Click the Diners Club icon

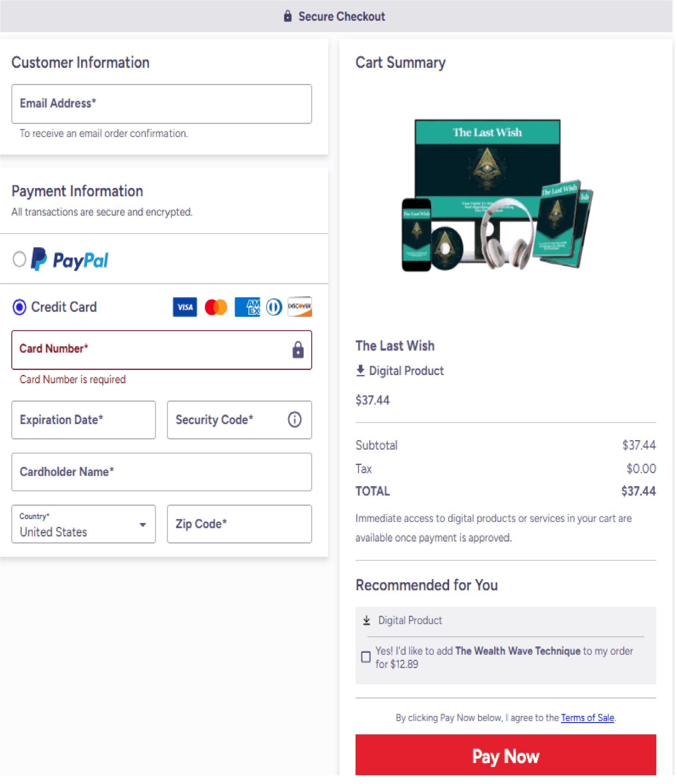[273, 307]
